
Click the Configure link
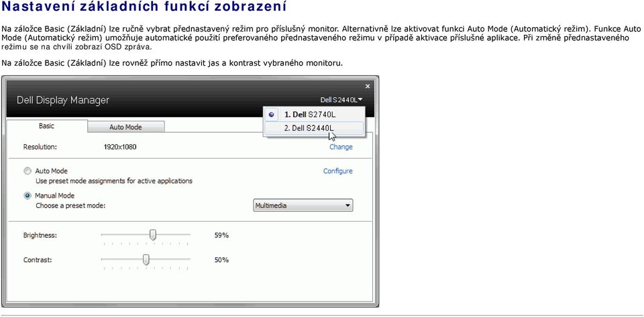click(337, 171)
